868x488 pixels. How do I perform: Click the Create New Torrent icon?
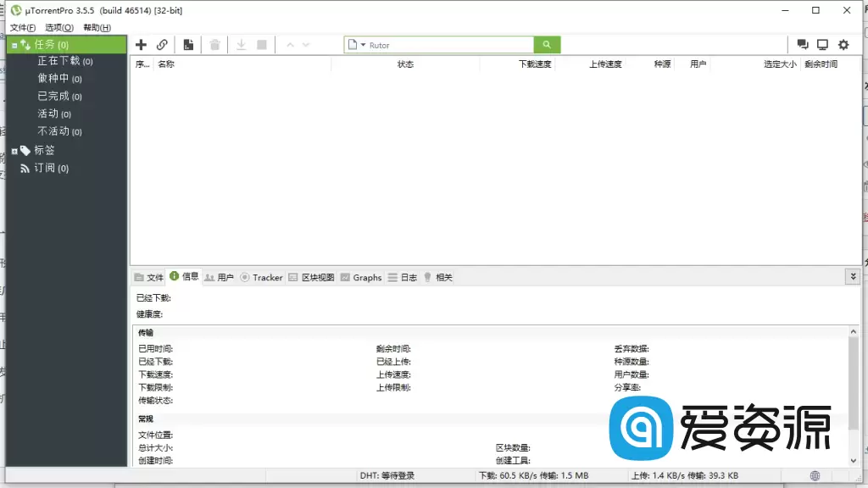[188, 44]
